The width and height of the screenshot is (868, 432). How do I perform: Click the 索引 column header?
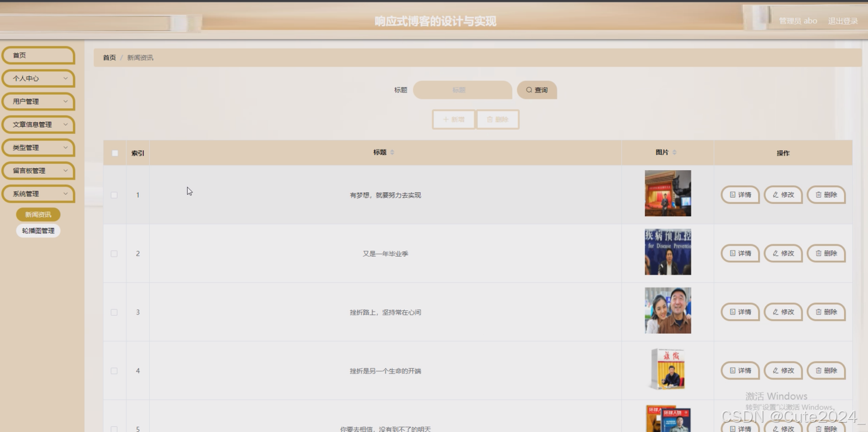[x=137, y=153]
